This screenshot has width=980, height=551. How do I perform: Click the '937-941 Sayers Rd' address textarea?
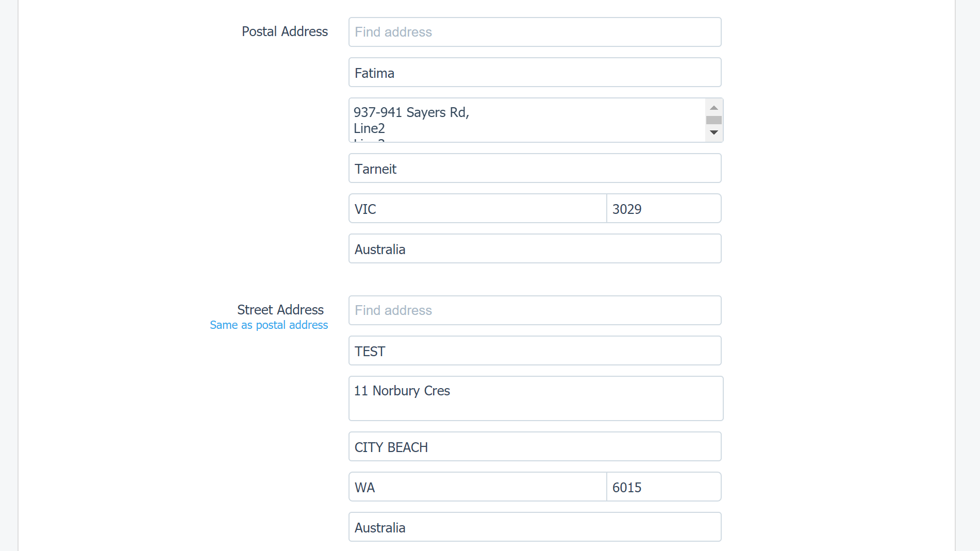pos(527,120)
